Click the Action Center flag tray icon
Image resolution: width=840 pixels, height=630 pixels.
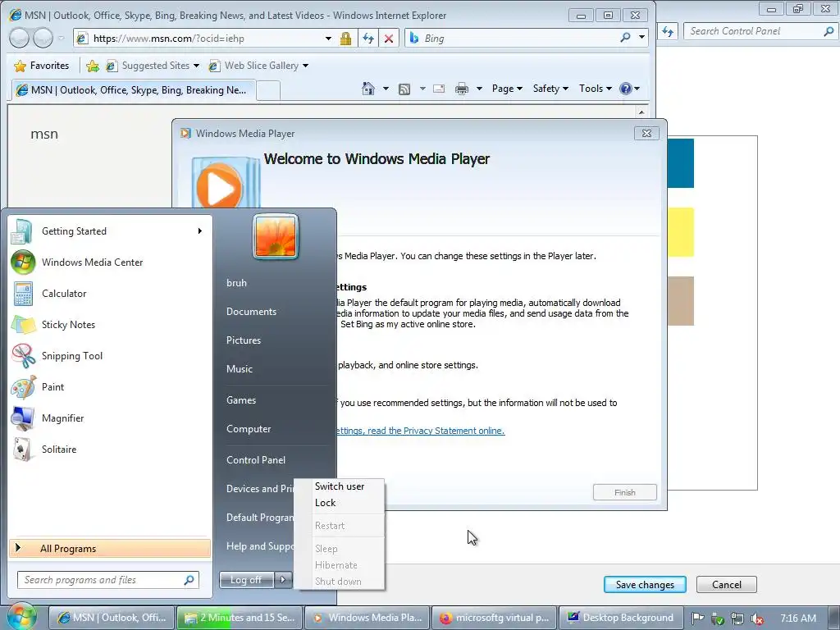pyautogui.click(x=697, y=619)
